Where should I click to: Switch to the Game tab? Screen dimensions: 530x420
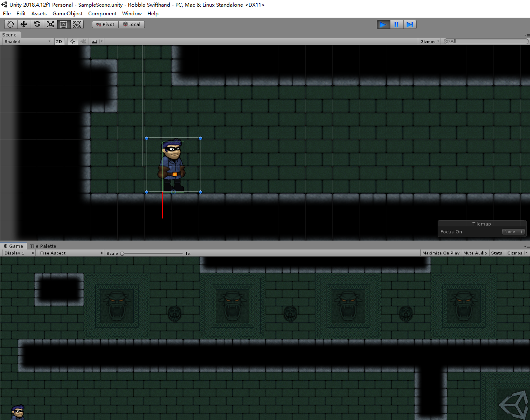[13, 246]
